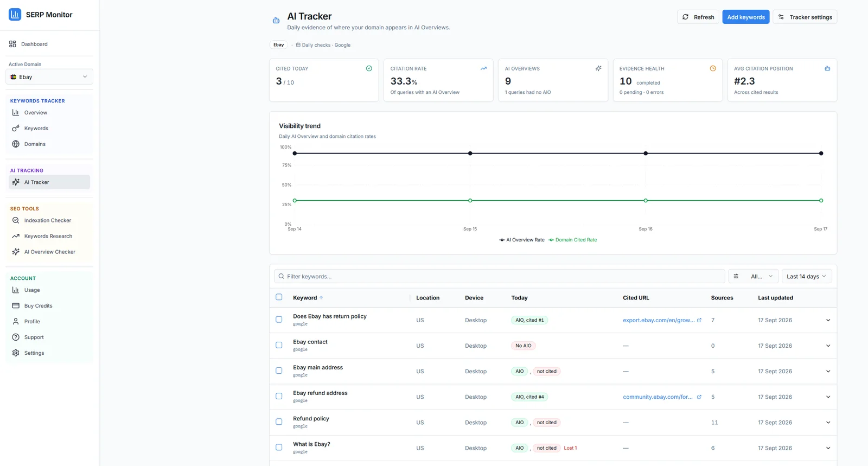Check the Ebay contact row checkbox
Screen dimensions: 868x466
point(279,345)
